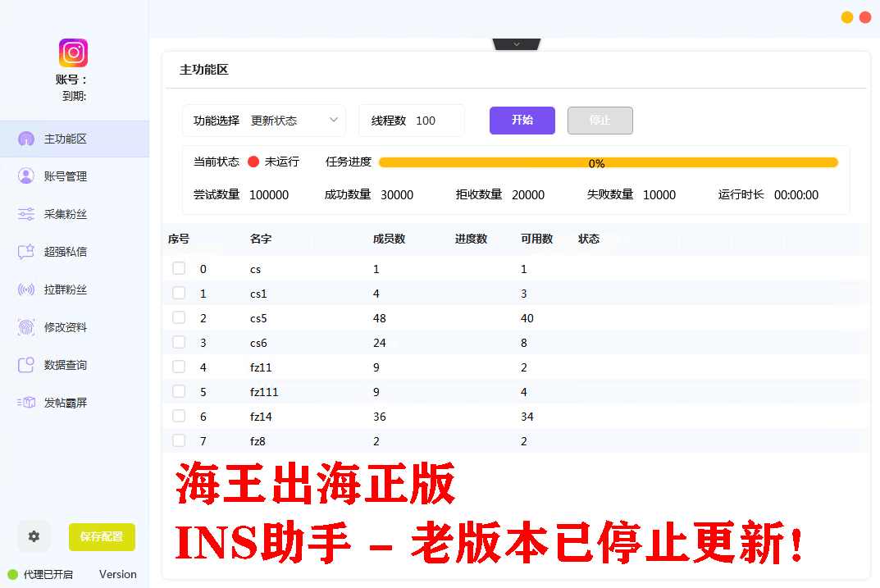Click the 主功能区 sidebar icon
This screenshot has width=880, height=588.
pos(26,139)
